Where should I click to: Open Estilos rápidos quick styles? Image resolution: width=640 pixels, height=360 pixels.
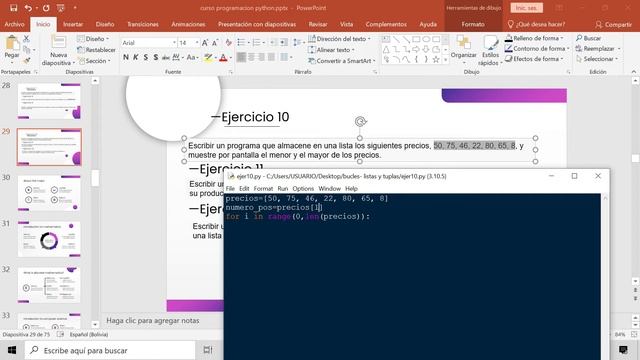coord(490,50)
